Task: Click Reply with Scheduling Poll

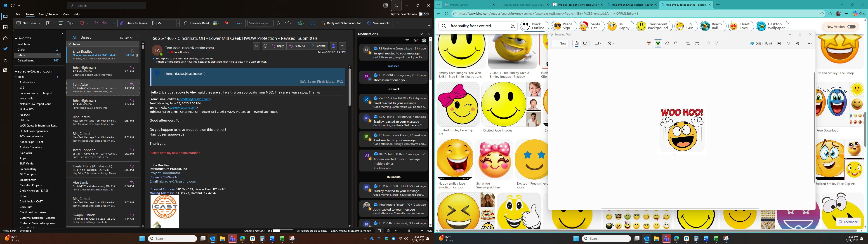Action: (x=341, y=23)
